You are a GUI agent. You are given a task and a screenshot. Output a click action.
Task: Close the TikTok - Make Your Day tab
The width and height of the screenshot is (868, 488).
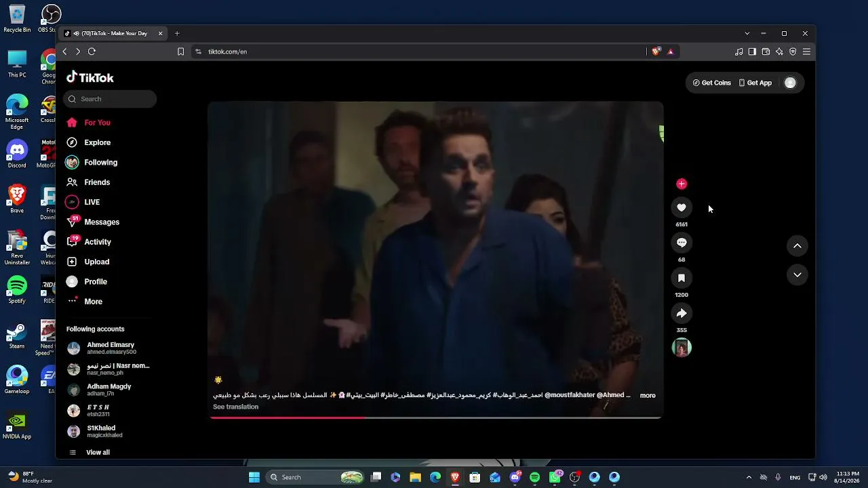(x=160, y=33)
